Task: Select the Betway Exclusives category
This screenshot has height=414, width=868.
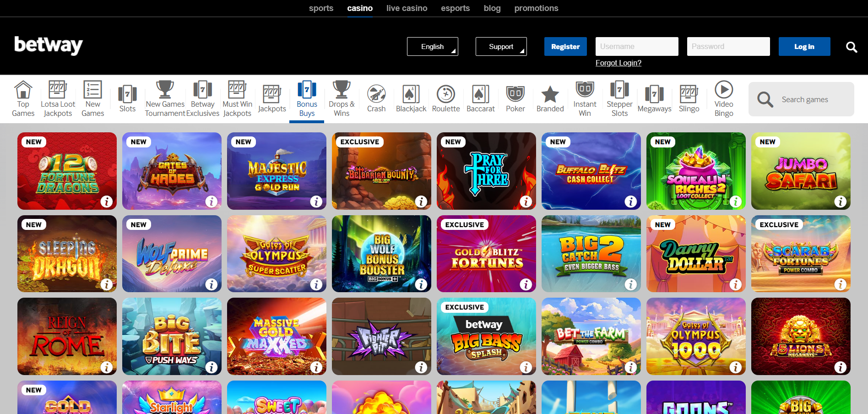Action: tap(202, 99)
